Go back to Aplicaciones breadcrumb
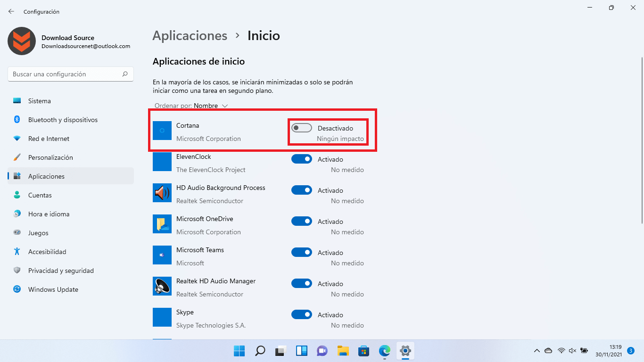The height and width of the screenshot is (362, 644). click(x=190, y=36)
